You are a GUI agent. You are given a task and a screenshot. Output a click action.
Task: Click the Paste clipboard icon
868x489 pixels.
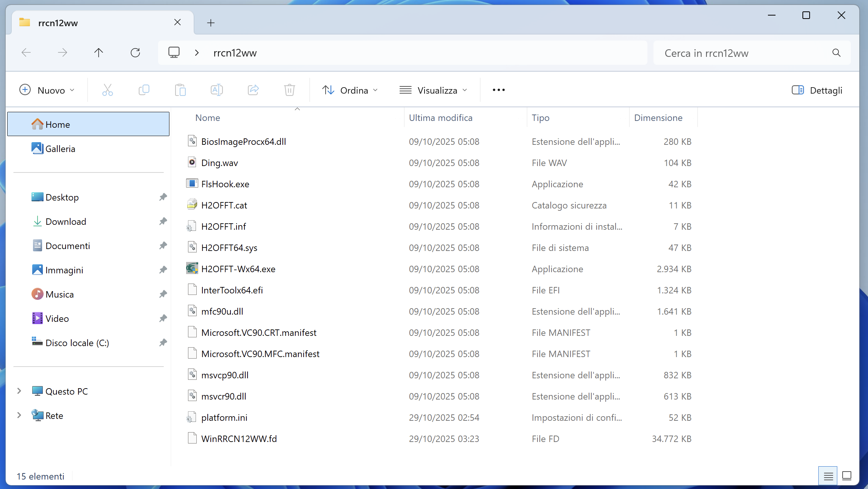click(x=180, y=90)
